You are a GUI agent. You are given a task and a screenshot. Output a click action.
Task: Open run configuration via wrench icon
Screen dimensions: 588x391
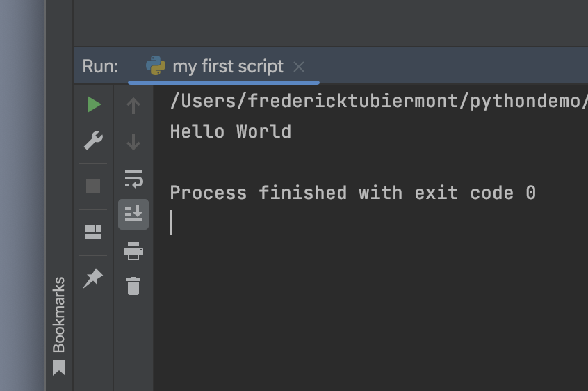[93, 141]
